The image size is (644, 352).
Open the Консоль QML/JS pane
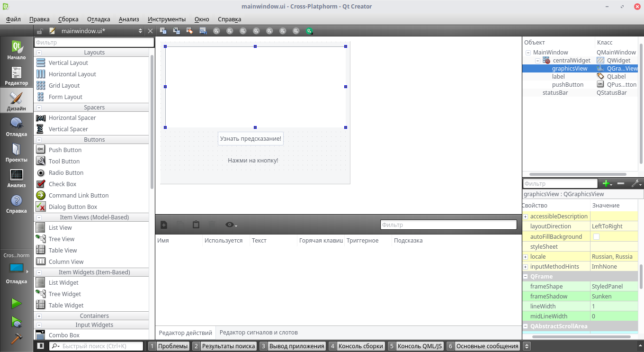coord(416,346)
